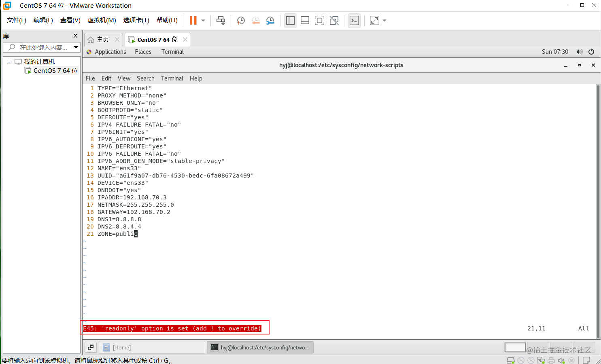Open the 虚拟机(M) menu
Image resolution: width=601 pixels, height=364 pixels.
(x=102, y=20)
